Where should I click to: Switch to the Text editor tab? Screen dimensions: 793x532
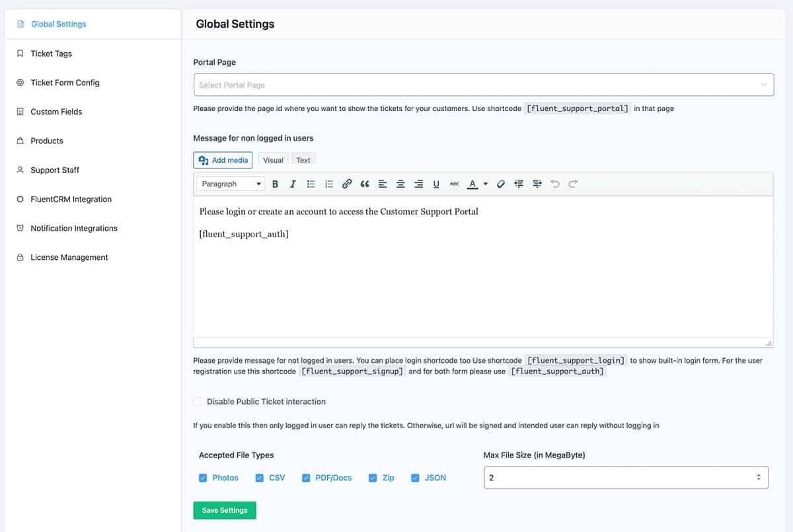[303, 160]
